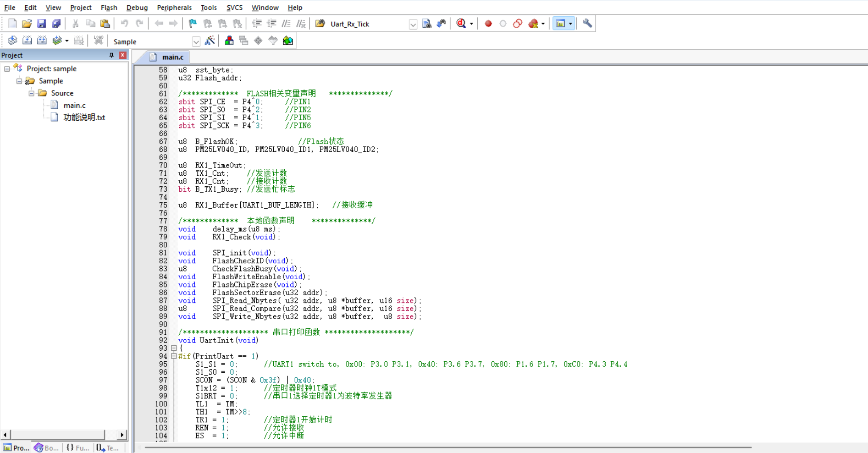Open the Flash menu
This screenshot has width=868, height=453.
pos(109,7)
